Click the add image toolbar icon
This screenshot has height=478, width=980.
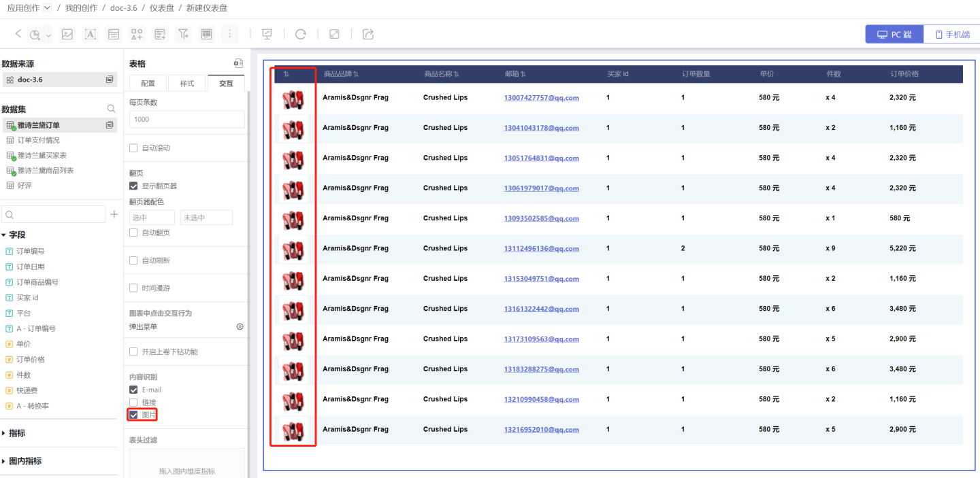(x=67, y=34)
